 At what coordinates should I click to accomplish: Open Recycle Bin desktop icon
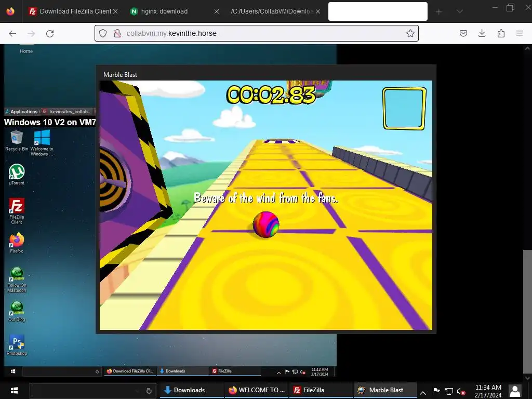tap(17, 140)
